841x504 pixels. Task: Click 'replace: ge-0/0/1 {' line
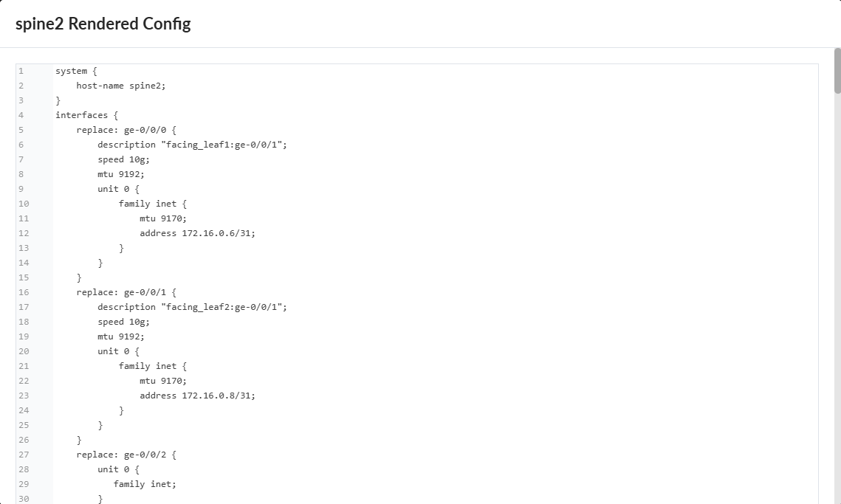click(126, 292)
